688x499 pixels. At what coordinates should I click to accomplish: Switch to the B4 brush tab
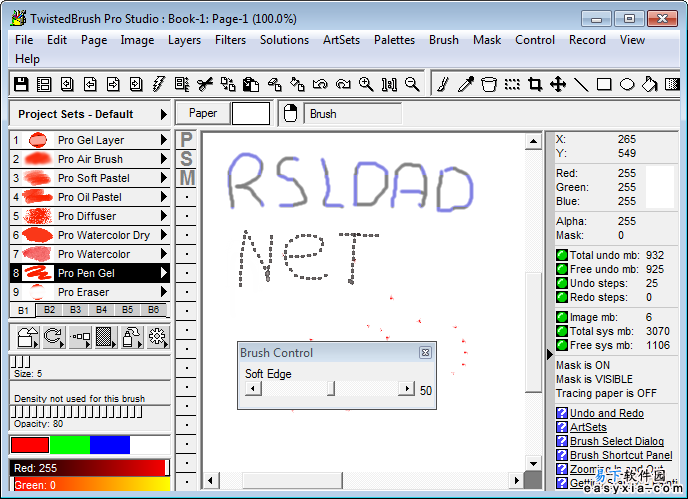tap(101, 309)
